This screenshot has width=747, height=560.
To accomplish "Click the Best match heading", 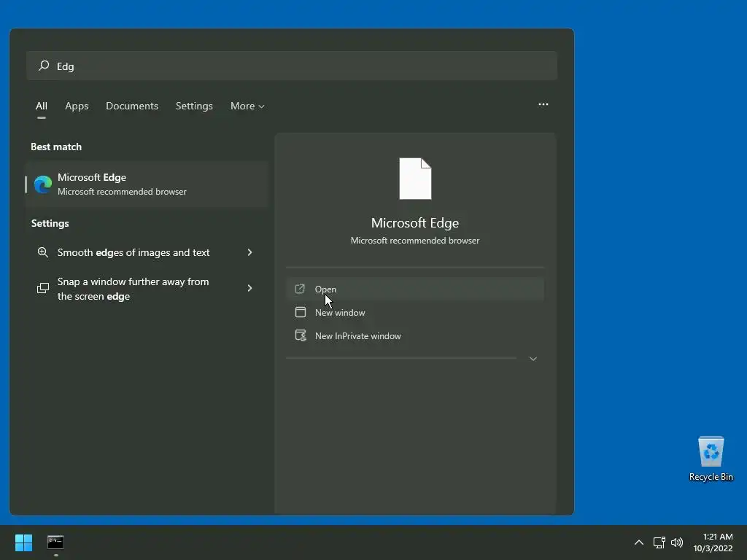I will click(56, 147).
